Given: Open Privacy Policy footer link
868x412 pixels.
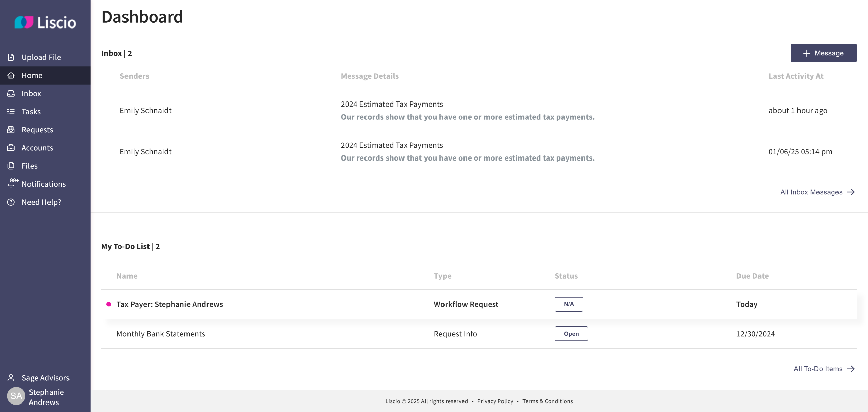Looking at the screenshot, I should coord(495,401).
